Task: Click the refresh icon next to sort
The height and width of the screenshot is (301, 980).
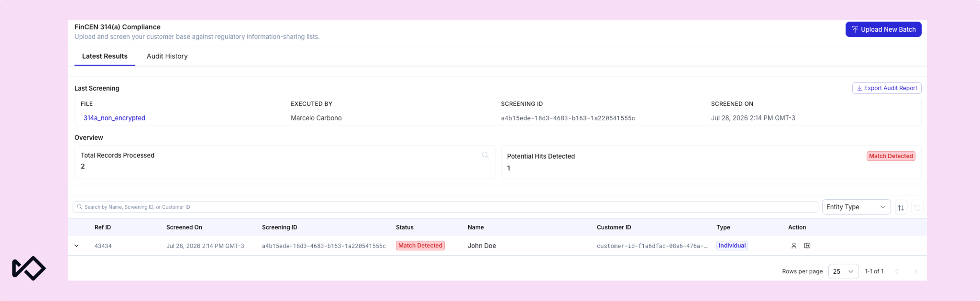Action: point(917,207)
